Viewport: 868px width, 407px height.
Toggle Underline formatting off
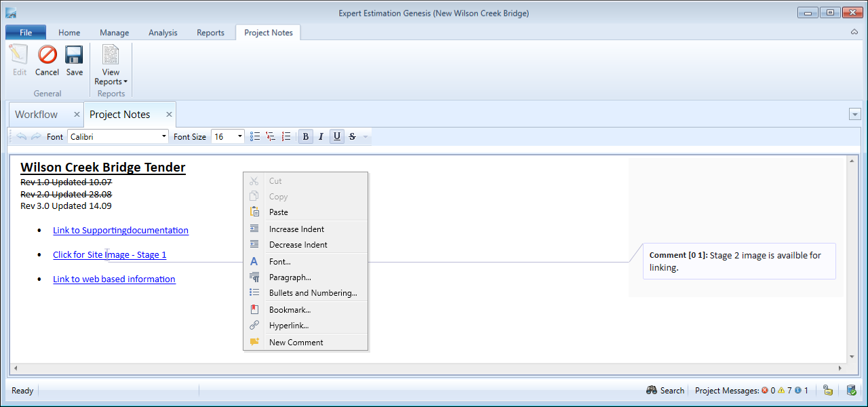(x=336, y=137)
